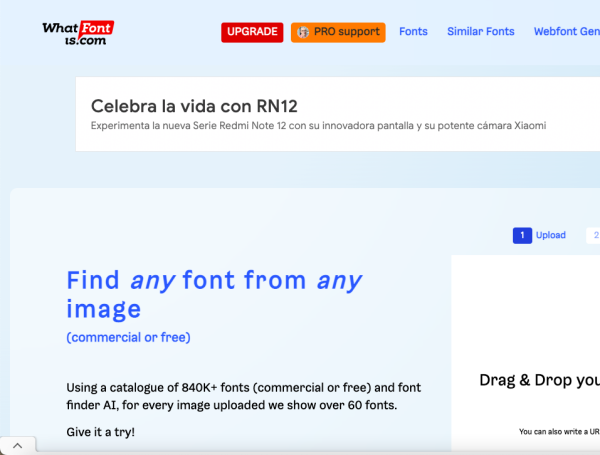
Task: Select the step 1 number badge
Action: pos(522,235)
